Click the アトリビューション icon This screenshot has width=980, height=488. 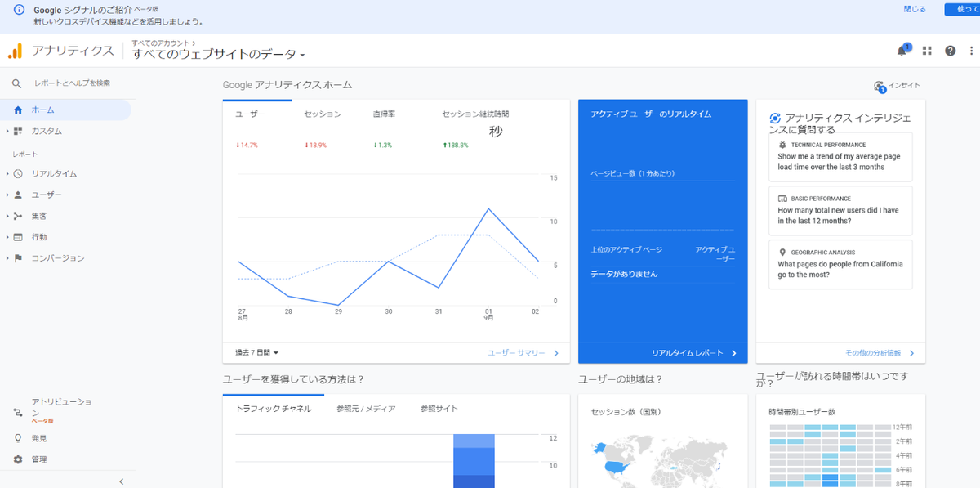coord(18,413)
